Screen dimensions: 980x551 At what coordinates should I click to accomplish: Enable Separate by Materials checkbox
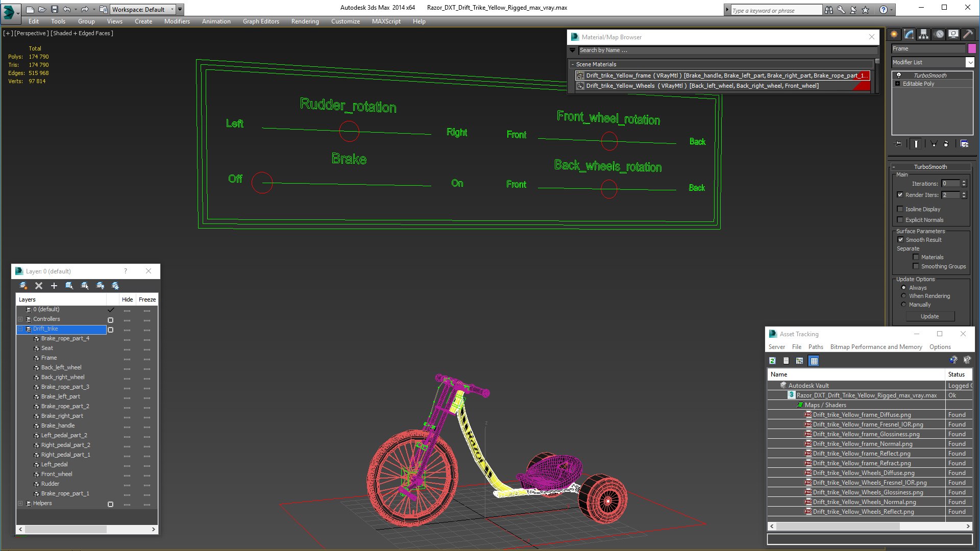pos(916,257)
